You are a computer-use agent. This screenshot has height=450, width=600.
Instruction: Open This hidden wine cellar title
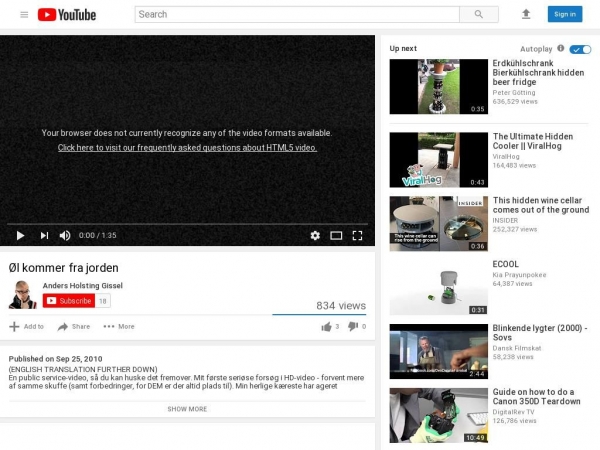(541, 205)
